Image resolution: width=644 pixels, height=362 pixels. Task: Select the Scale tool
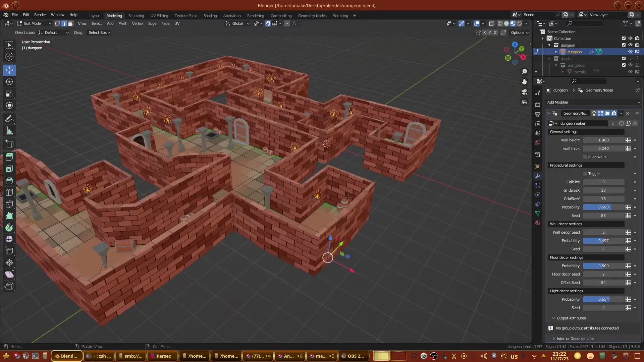click(x=9, y=94)
